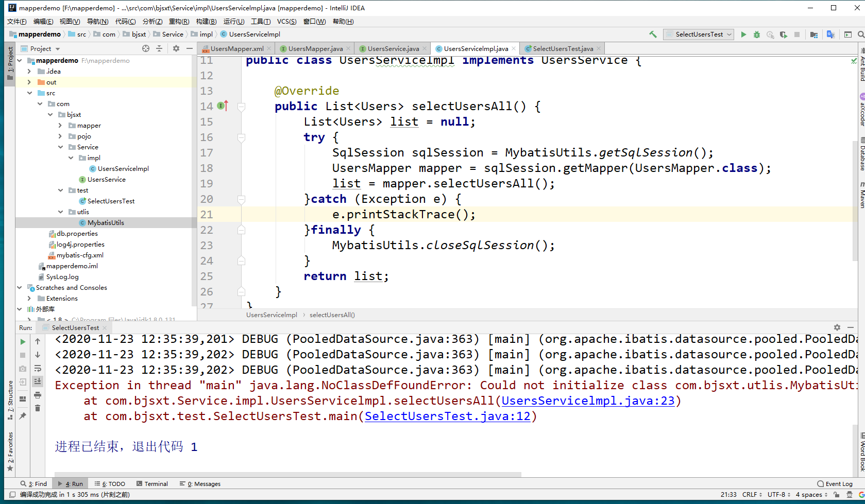Viewport: 865px width, 504px height.
Task: Open the UsersServiceImpl.java:23 stack trace link
Action: [x=588, y=401]
